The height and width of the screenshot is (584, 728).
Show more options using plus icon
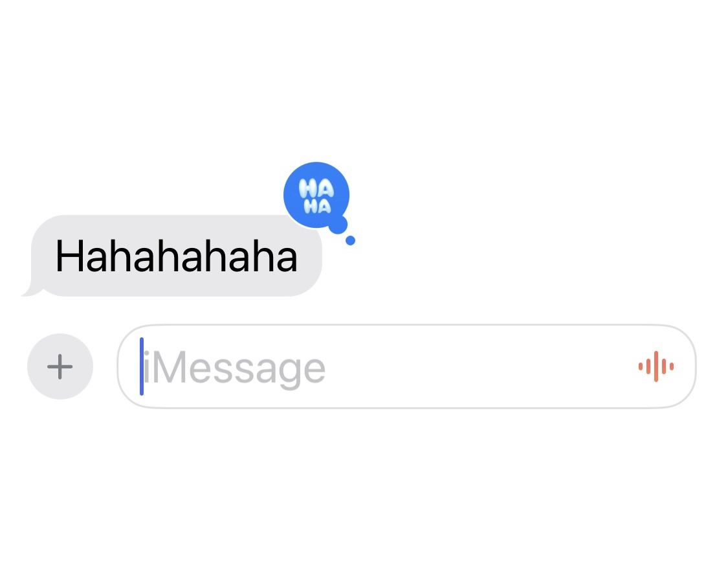point(60,366)
